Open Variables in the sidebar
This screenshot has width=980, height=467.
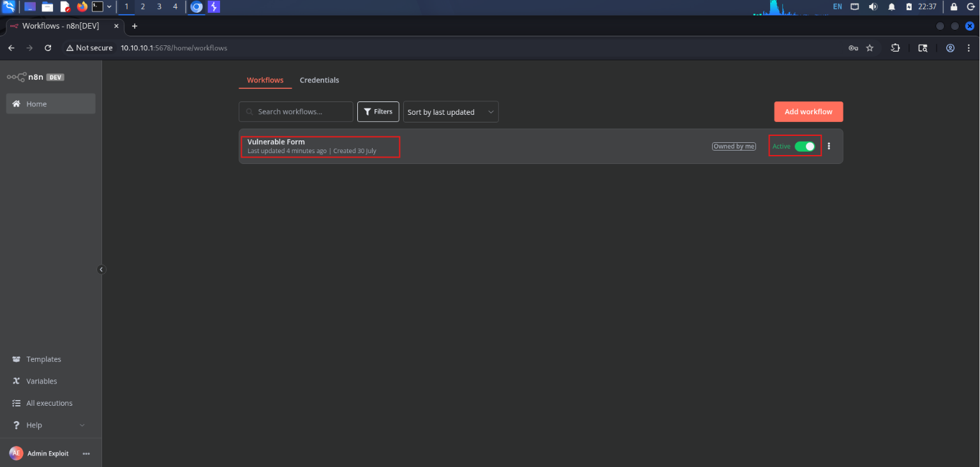[51, 381]
